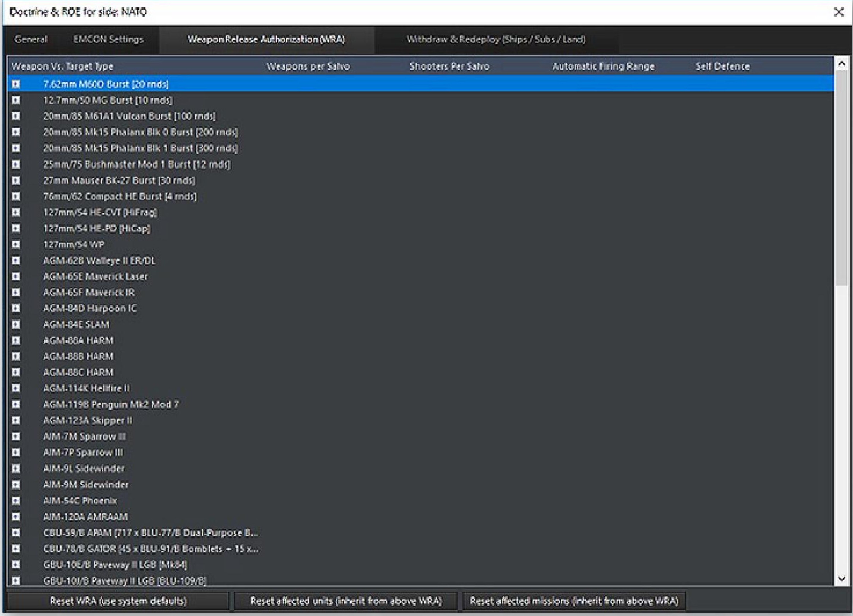The width and height of the screenshot is (853, 616).
Task: Click the scrollbar down arrow
Action: [841, 578]
